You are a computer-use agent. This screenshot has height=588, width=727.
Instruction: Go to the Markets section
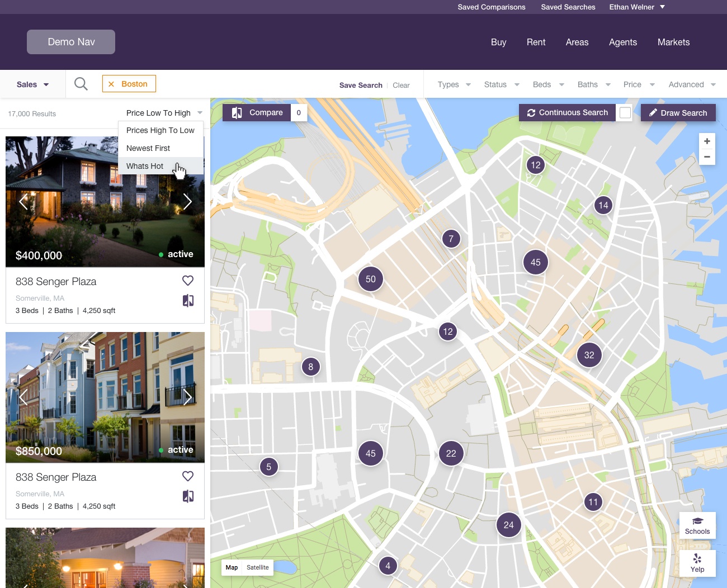pyautogui.click(x=673, y=42)
